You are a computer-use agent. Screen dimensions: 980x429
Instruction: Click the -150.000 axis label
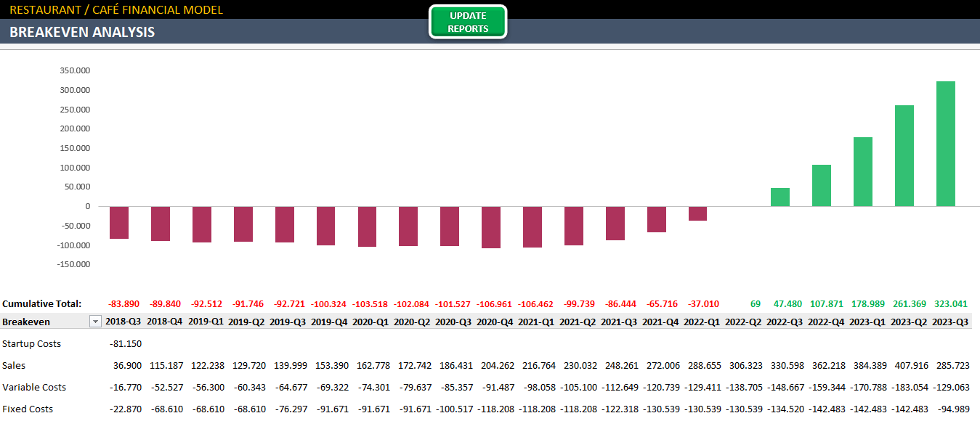(73, 264)
